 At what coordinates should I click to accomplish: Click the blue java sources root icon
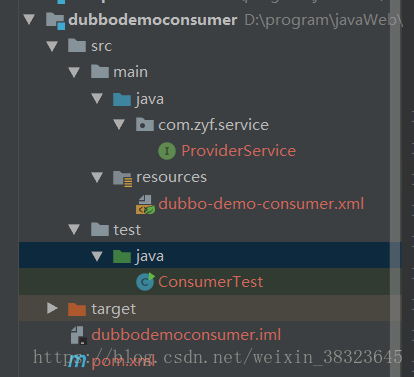click(x=122, y=99)
